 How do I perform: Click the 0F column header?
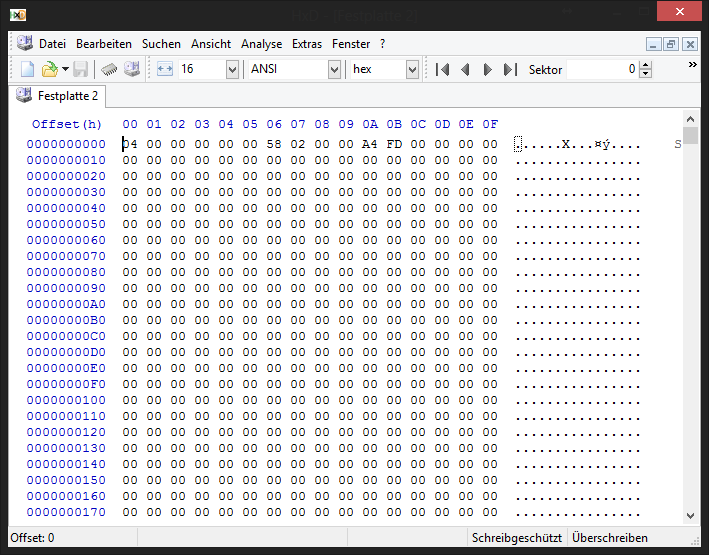coord(490,124)
